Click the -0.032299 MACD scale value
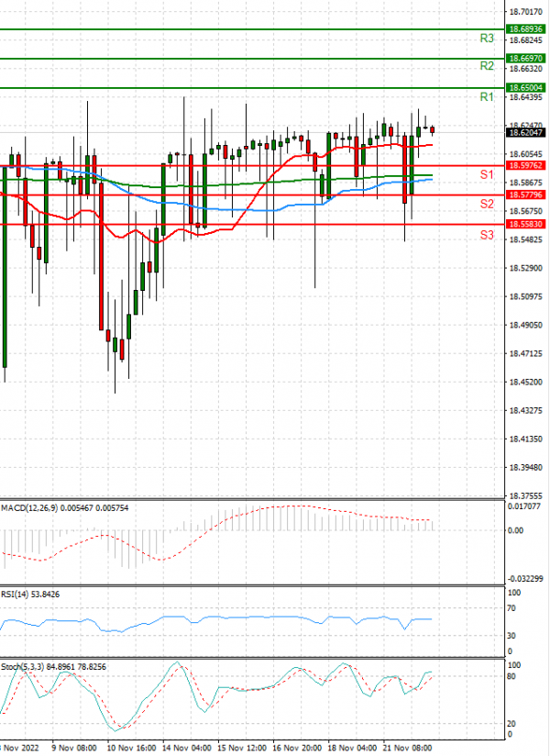 tap(525, 578)
